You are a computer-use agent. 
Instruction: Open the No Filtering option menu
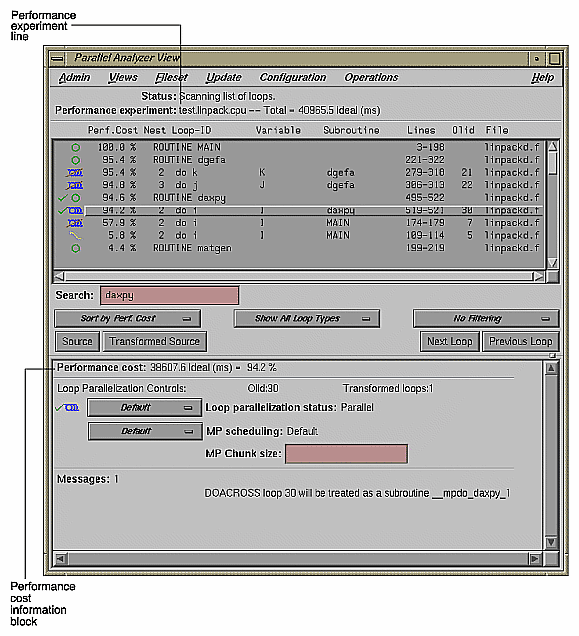486,319
